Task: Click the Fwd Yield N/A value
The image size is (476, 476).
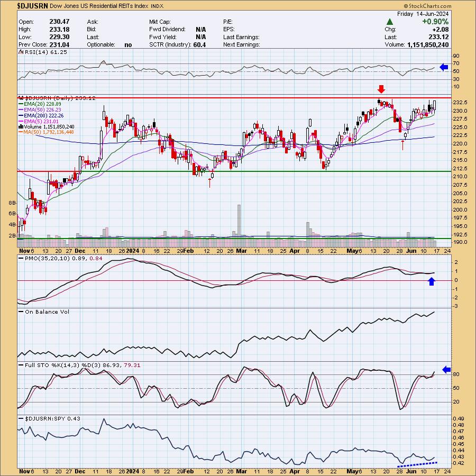Action: tap(200, 36)
